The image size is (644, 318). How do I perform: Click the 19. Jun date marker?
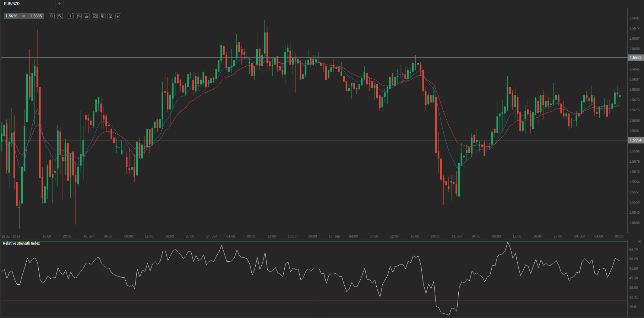click(457, 236)
